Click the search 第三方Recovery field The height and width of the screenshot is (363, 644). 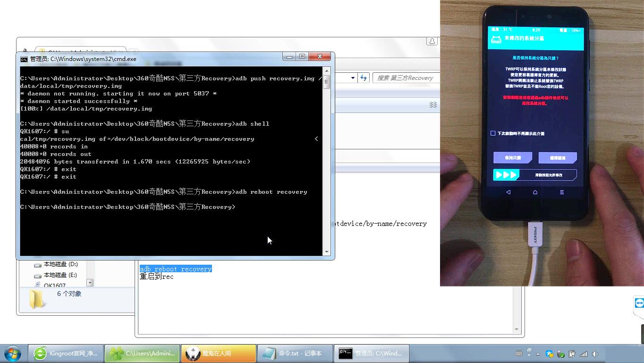tap(406, 78)
